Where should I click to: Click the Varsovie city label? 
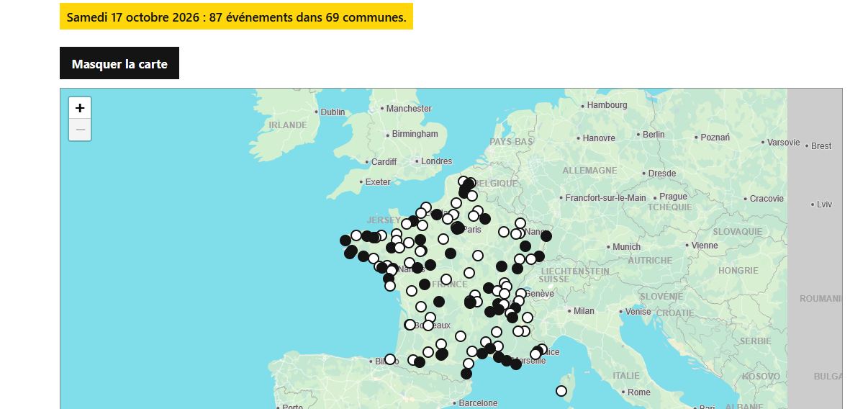[x=783, y=143]
